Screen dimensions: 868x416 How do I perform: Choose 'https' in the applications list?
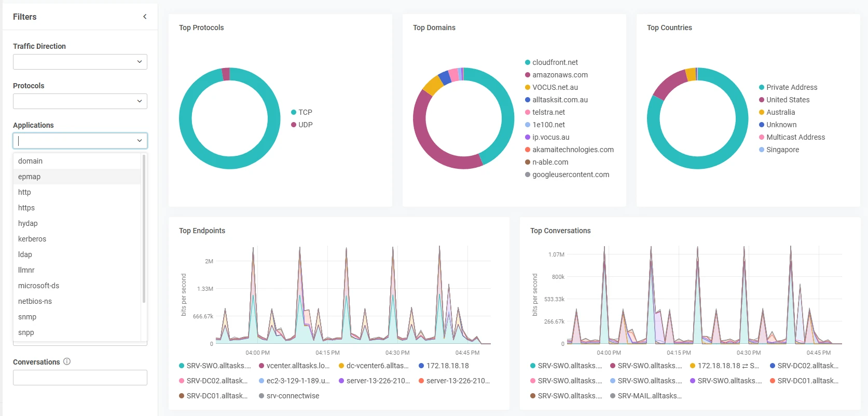point(26,208)
